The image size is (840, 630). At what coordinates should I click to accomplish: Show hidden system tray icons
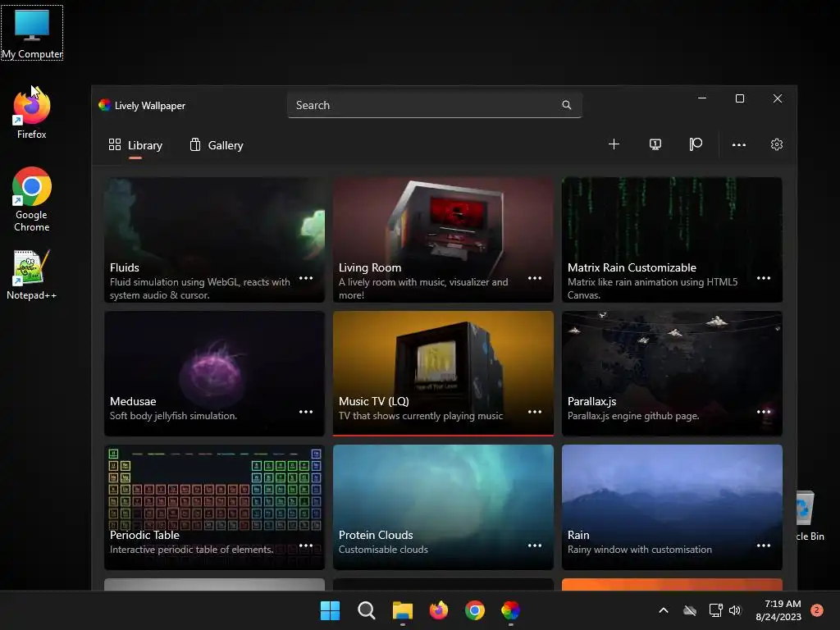pos(663,610)
